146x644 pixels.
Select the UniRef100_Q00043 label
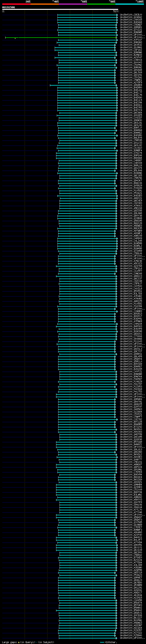pos(131,63)
